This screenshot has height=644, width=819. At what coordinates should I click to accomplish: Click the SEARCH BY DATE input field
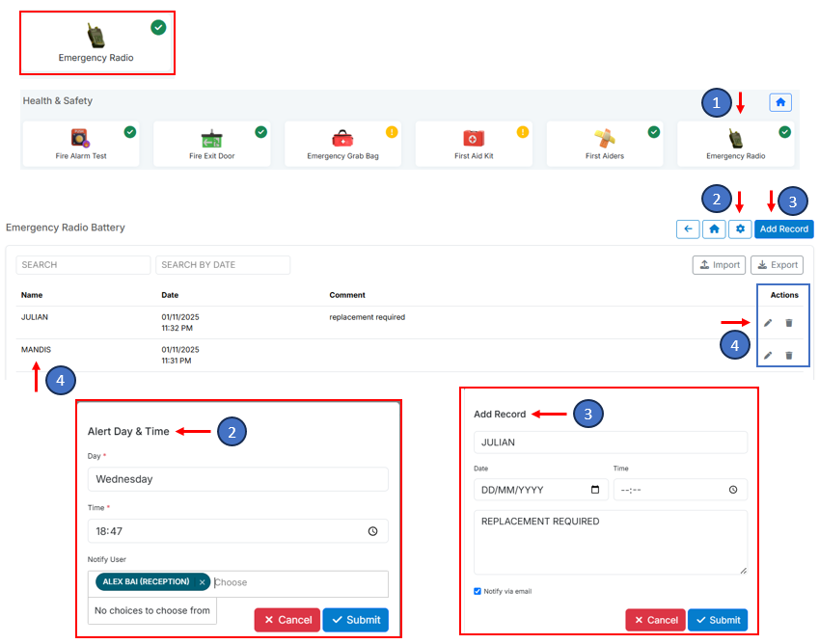click(223, 265)
